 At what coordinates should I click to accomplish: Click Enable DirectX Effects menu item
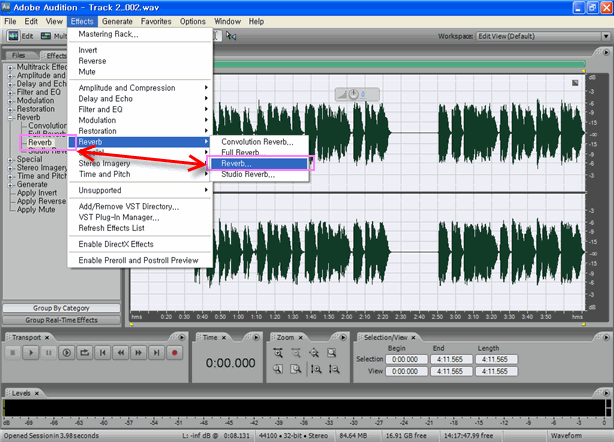[140, 244]
